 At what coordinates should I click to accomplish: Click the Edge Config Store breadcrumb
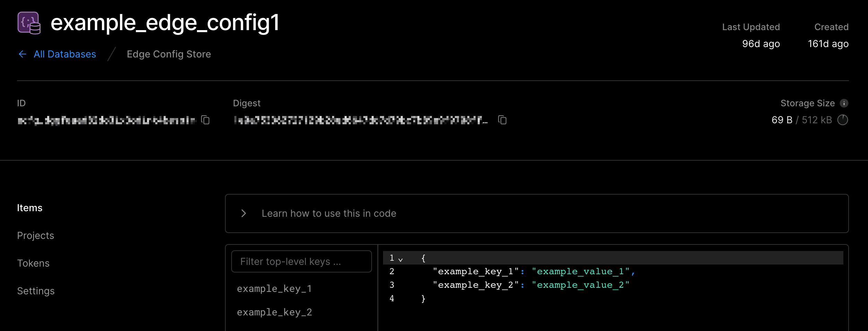[x=169, y=54]
